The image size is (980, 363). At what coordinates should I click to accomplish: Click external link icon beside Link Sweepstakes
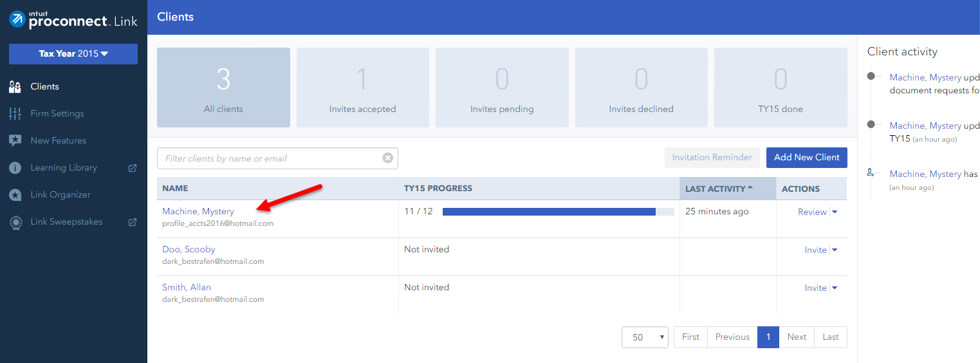click(133, 222)
